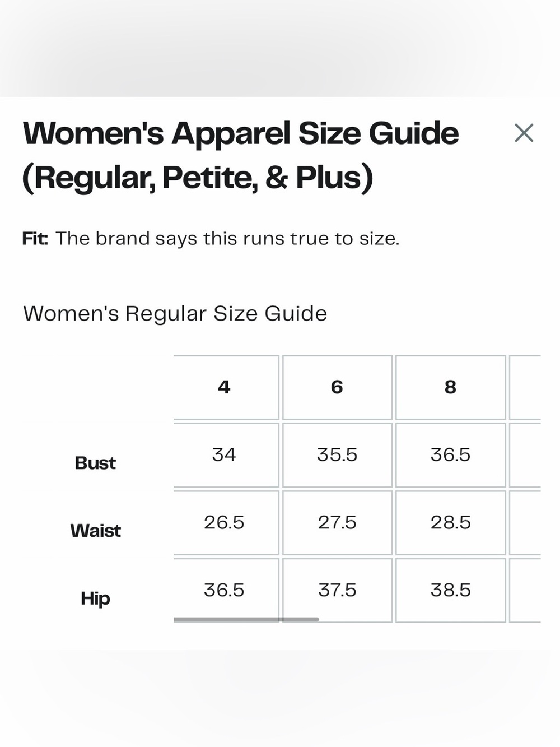Viewport: 560px width, 747px height.
Task: Click the bust 34 cell
Action: 224,455
